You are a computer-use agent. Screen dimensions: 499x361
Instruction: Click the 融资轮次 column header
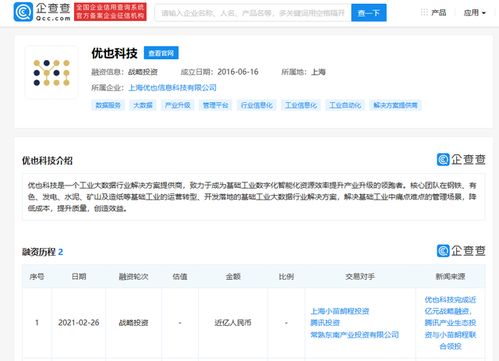pyautogui.click(x=133, y=276)
